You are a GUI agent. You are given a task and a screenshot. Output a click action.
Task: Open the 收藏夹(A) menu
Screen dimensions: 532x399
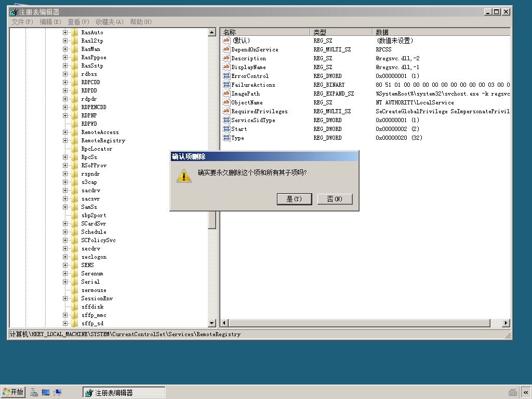pos(110,22)
